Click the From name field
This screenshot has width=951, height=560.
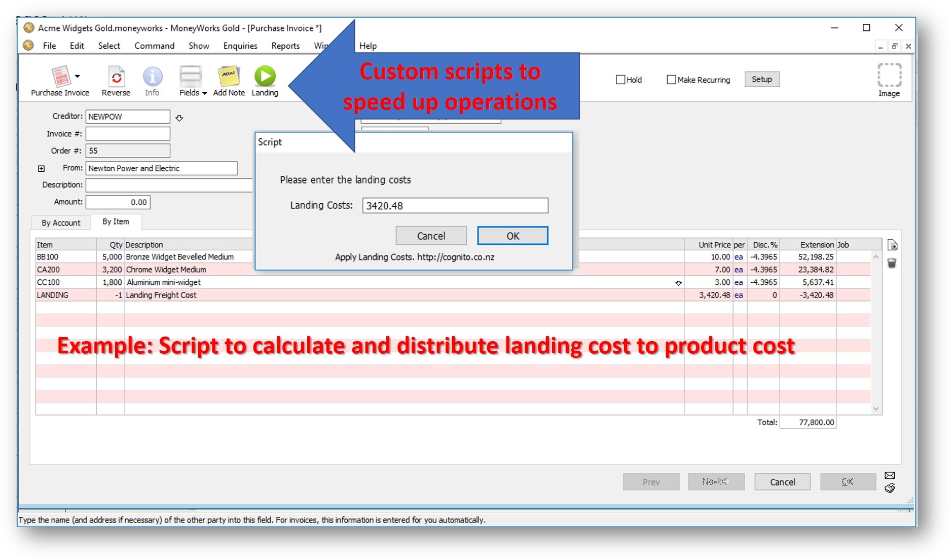pos(161,168)
